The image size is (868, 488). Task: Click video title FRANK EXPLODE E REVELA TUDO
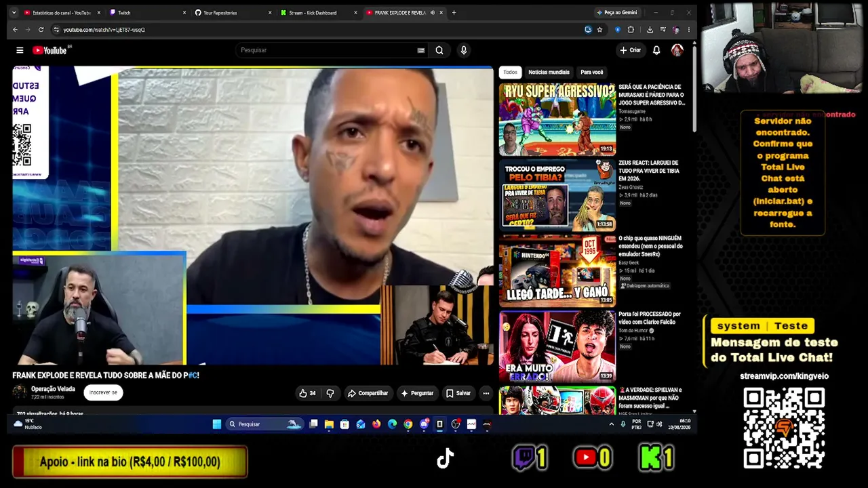click(106, 375)
